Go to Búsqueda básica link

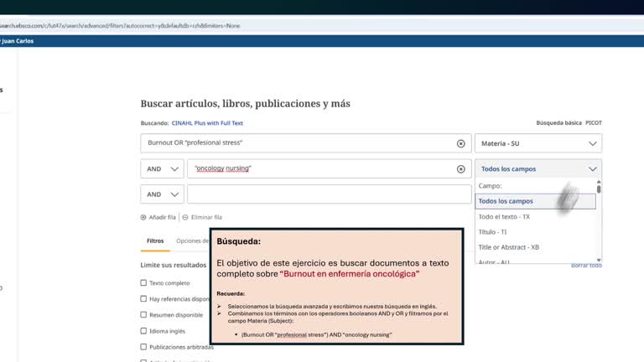pyautogui.click(x=558, y=122)
